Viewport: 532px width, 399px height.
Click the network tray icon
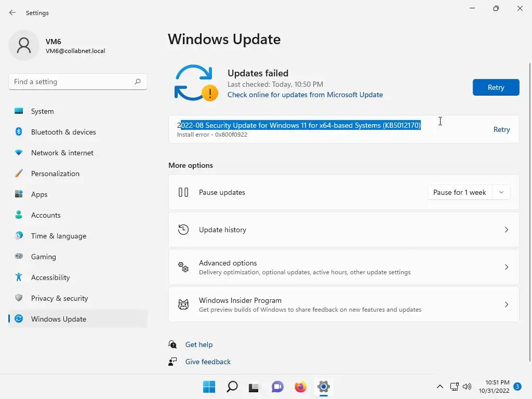pos(454,387)
